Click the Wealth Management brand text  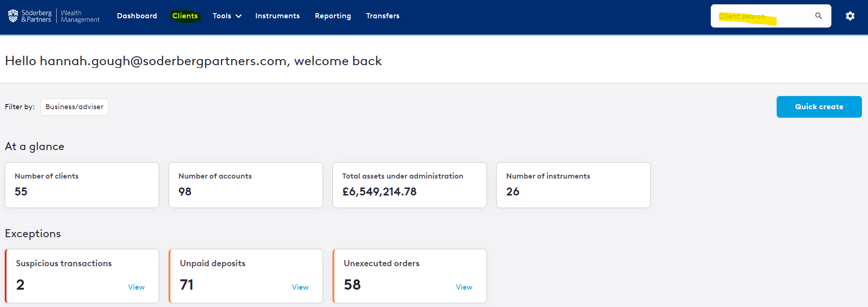80,16
